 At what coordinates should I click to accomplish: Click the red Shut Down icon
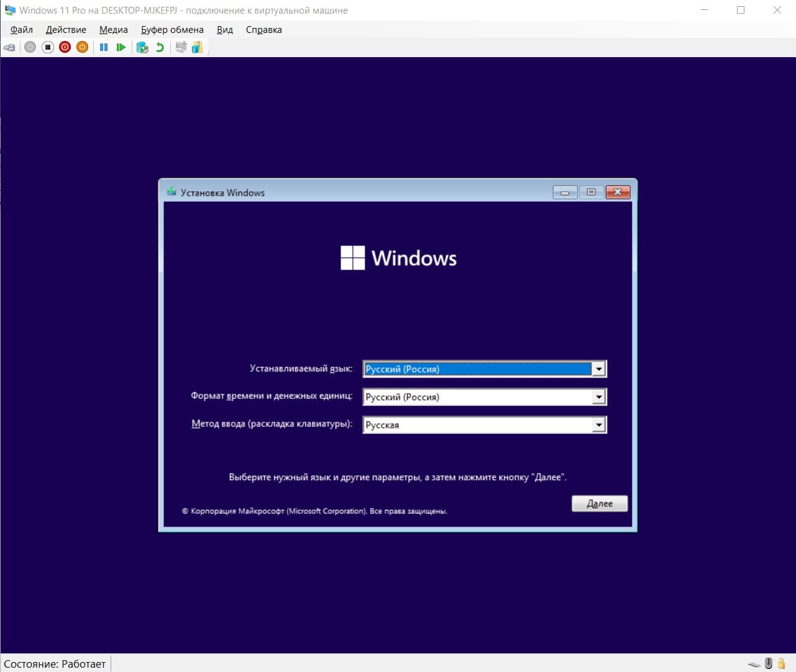(x=65, y=47)
